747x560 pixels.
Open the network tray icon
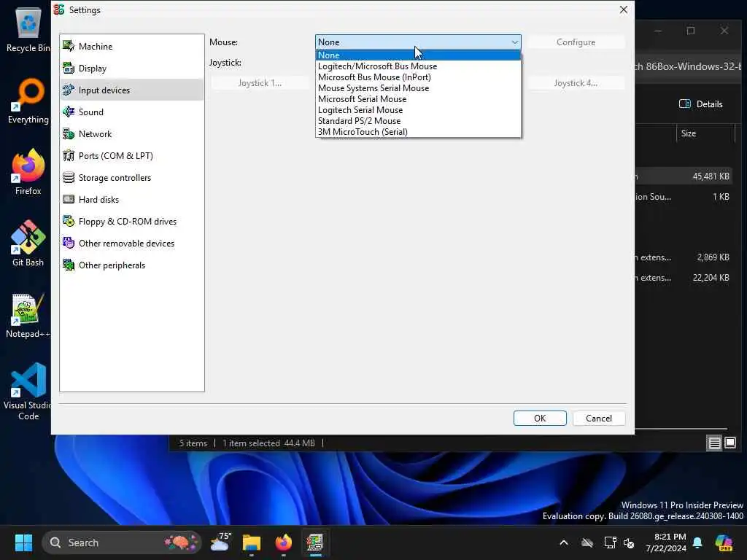[610, 542]
